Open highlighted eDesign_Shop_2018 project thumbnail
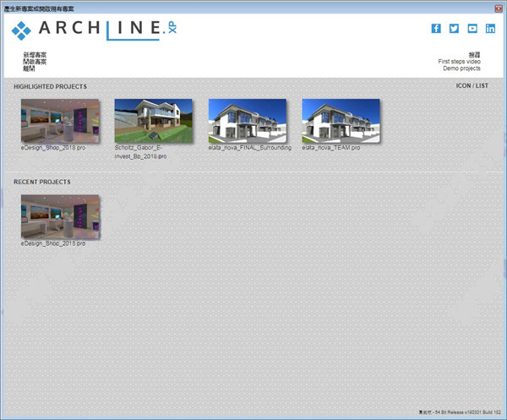The image size is (507, 420). coord(60,121)
